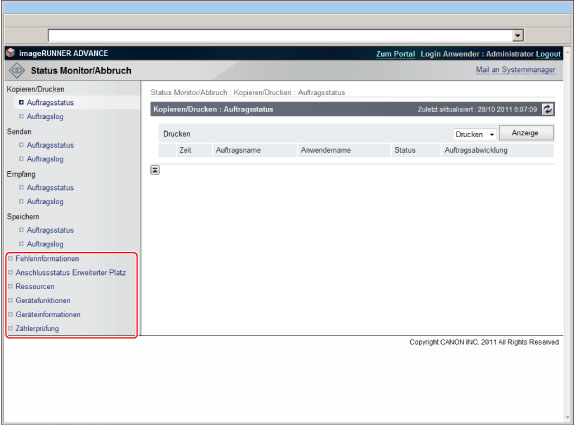Open Auftragsstatus under Speichern
574x425 pixels.
[x=50, y=230]
